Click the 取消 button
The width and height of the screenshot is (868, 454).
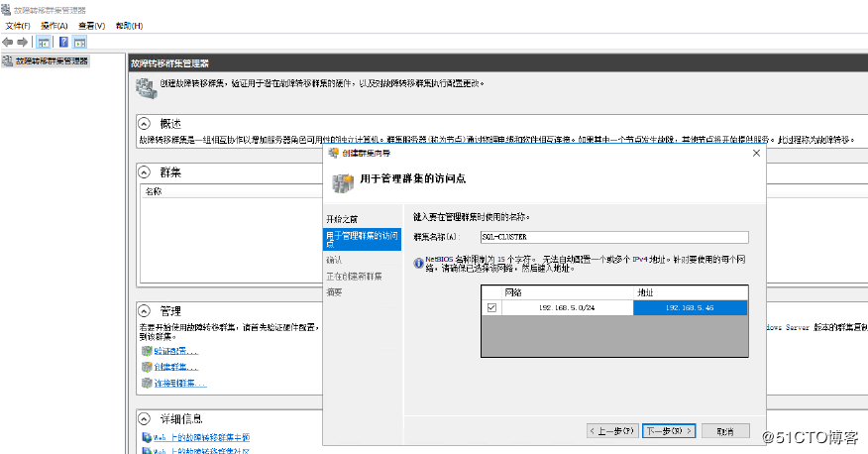[725, 431]
